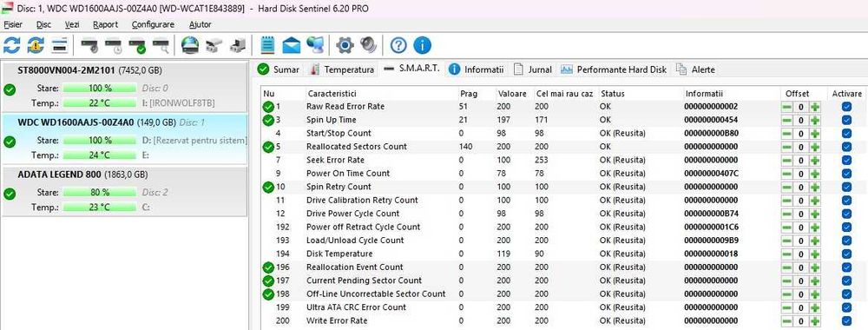Decrease offset for Raw Read Error Rate

786,106
